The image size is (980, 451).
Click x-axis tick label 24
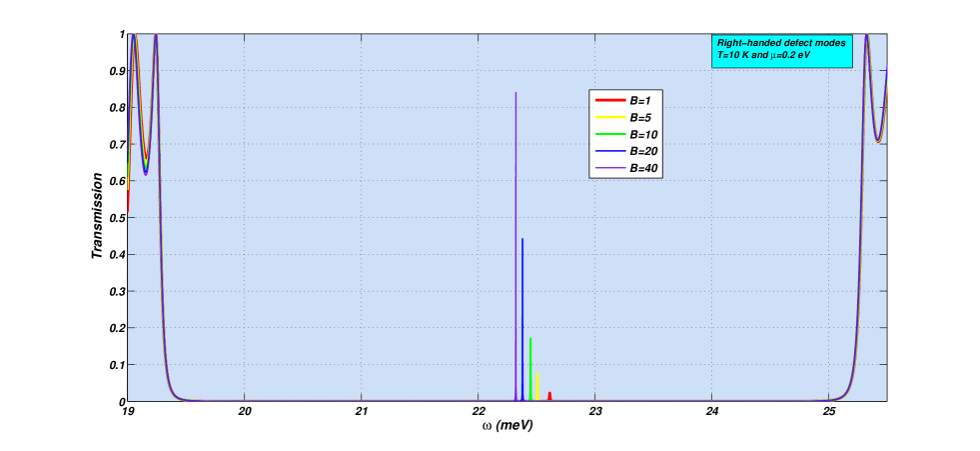point(712,411)
